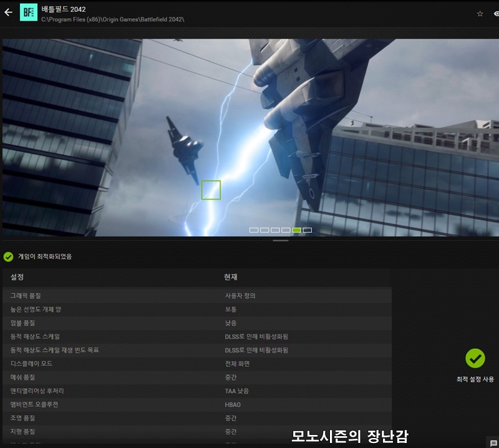
Task: Select the 조명 품질 row
Action: [x=197, y=418]
